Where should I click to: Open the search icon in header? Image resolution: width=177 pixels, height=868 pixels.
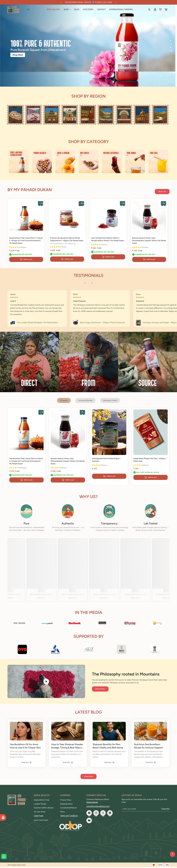click(149, 9)
